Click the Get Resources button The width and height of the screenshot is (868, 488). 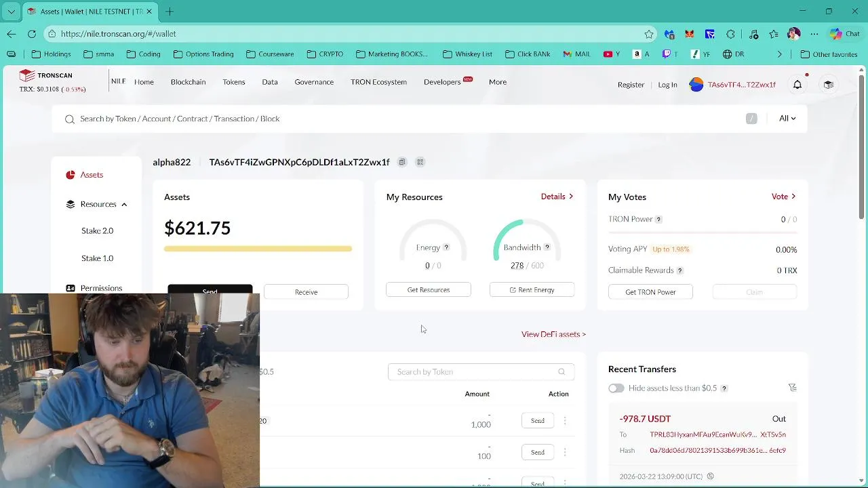[429, 290]
